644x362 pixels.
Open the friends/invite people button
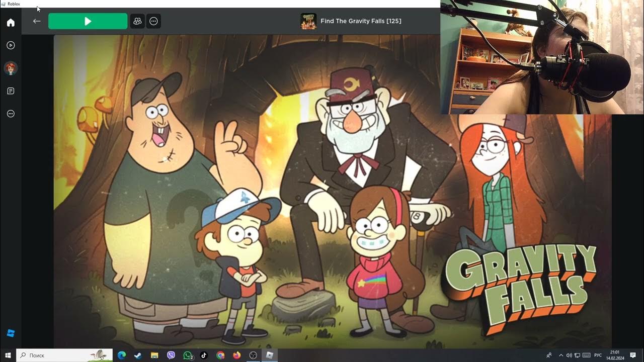[x=137, y=21]
